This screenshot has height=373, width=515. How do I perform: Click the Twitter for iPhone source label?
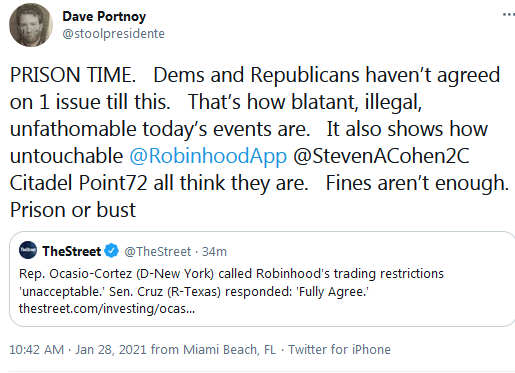click(339, 350)
